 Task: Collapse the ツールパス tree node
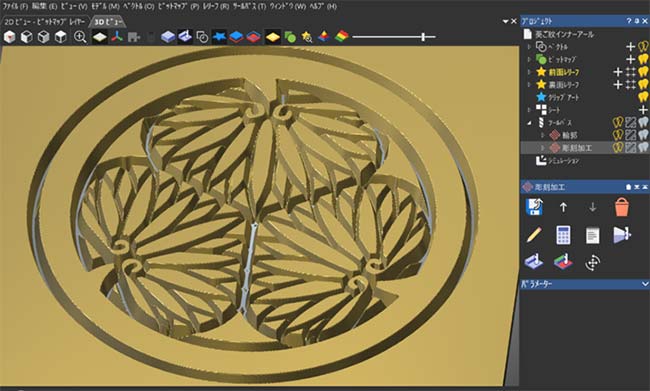(x=529, y=123)
